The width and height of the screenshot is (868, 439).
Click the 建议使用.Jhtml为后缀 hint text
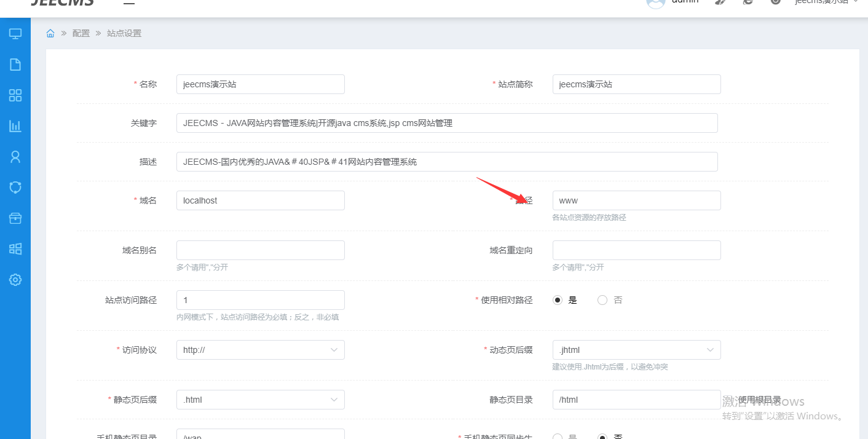610,367
